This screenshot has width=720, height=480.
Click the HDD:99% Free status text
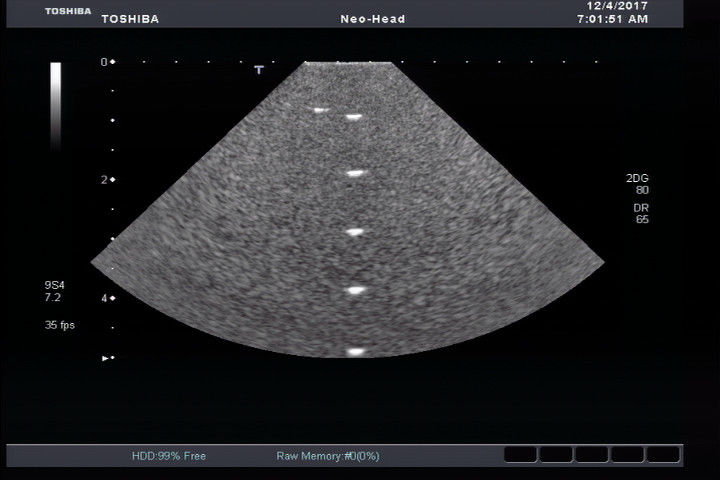(169, 456)
